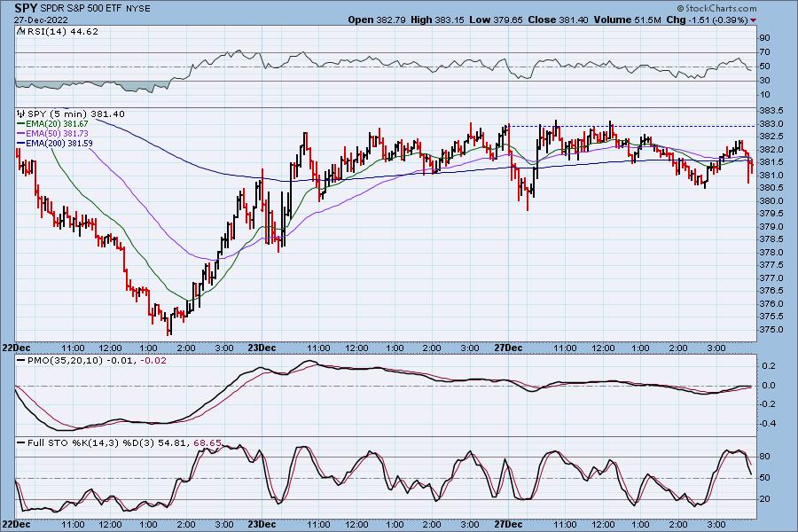Click the blue dotted resistance line at 383.0
This screenshot has width=798, height=532.
click(632, 126)
